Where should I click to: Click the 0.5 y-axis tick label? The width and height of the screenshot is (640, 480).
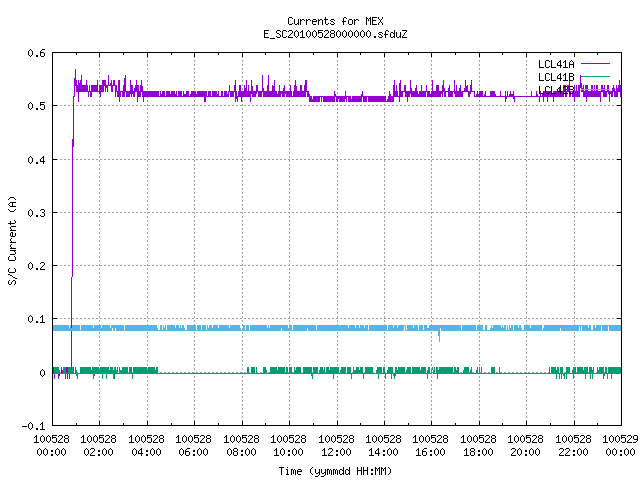click(36, 106)
